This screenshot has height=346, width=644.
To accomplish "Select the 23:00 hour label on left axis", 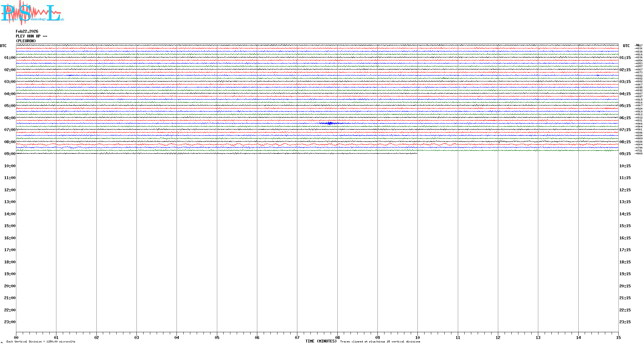I will 10,322.
